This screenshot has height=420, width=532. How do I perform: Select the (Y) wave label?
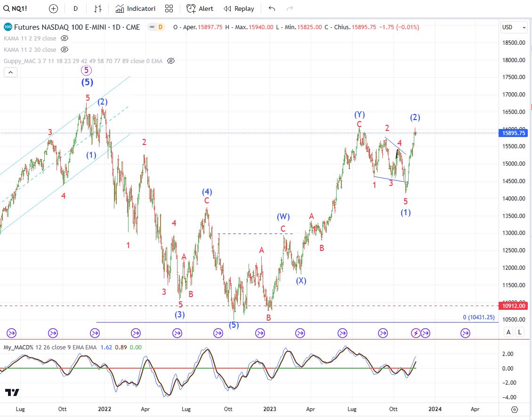(359, 114)
